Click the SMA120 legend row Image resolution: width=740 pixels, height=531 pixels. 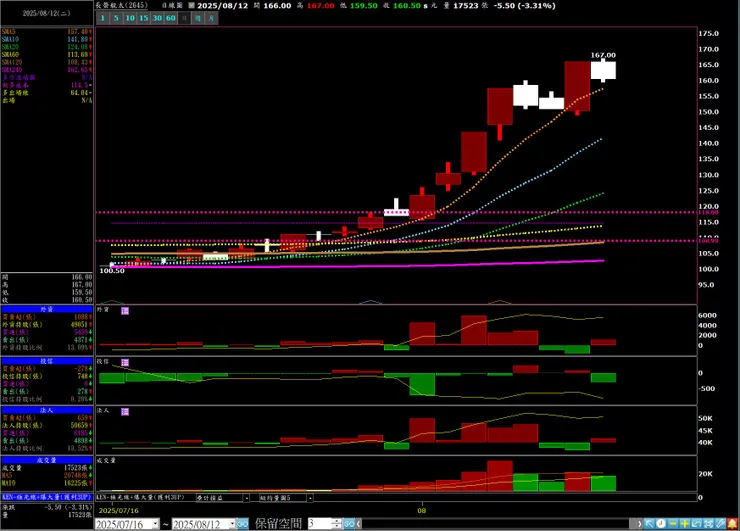click(47, 62)
